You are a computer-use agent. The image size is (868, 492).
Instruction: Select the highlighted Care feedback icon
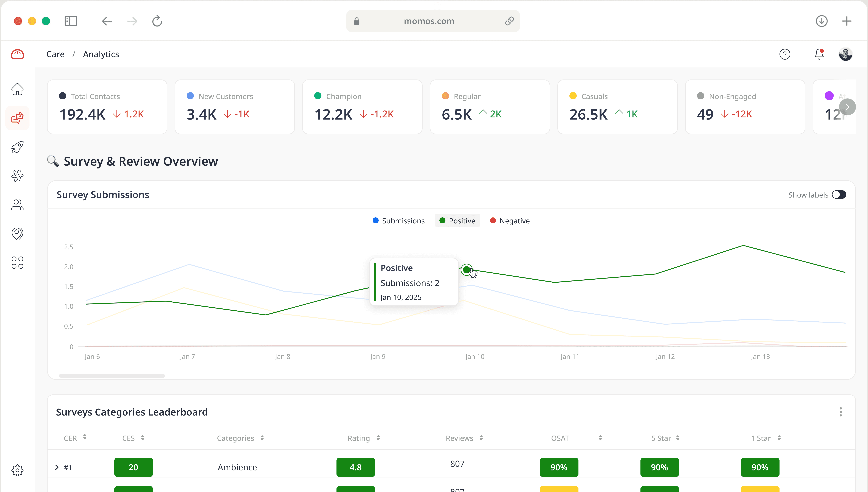click(x=17, y=118)
